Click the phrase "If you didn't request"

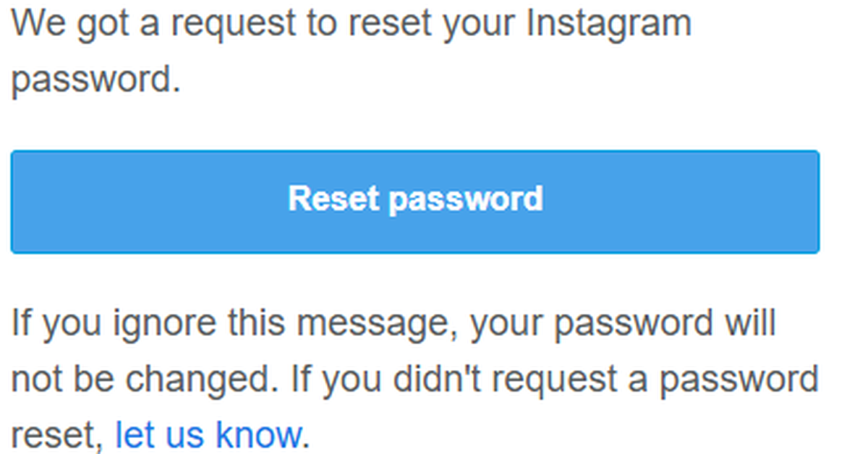(421, 379)
